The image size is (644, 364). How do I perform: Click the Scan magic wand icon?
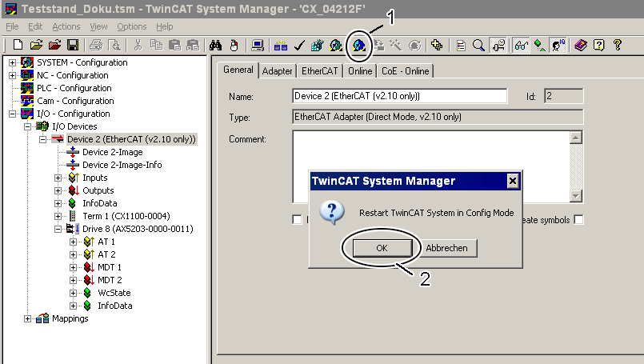(396, 45)
